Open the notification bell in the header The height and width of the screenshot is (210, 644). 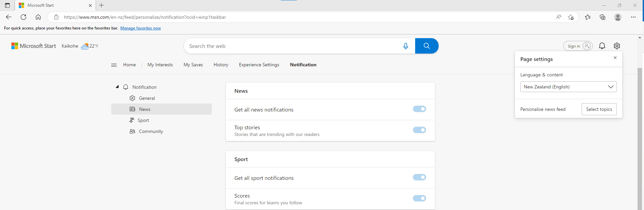pos(602,46)
